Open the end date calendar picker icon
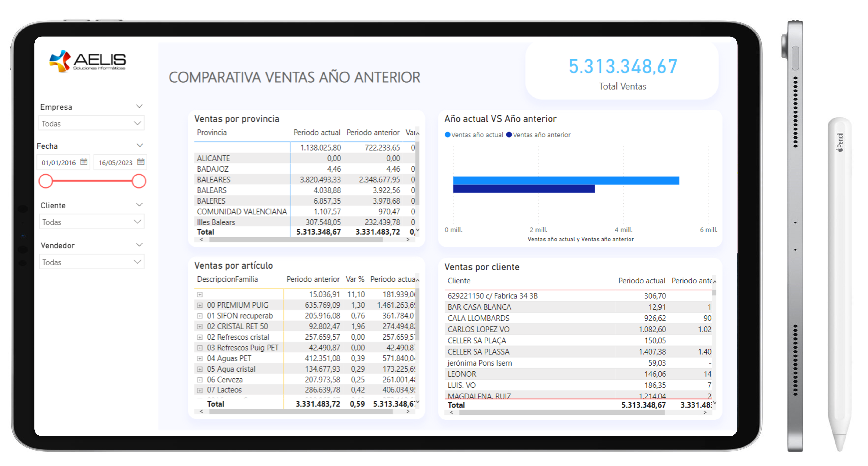 [x=141, y=162]
